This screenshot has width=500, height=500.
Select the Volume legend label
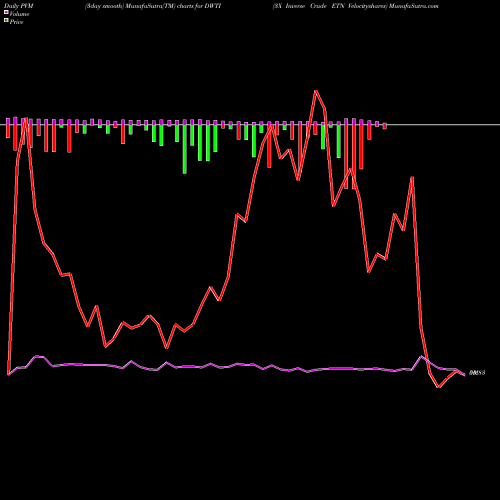pyautogui.click(x=19, y=14)
